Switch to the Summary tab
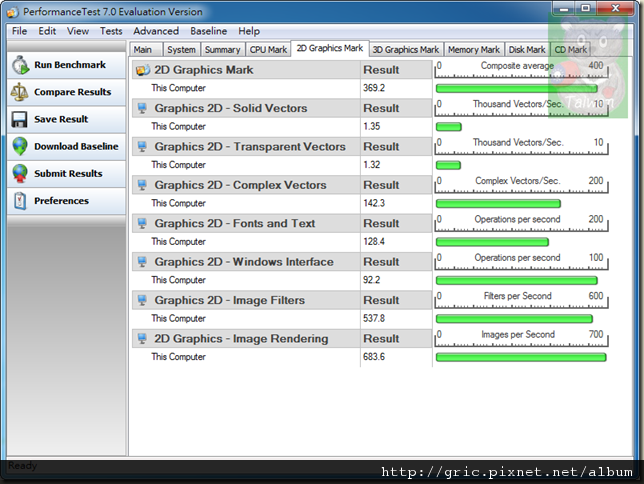This screenshot has width=644, height=484. click(x=222, y=50)
